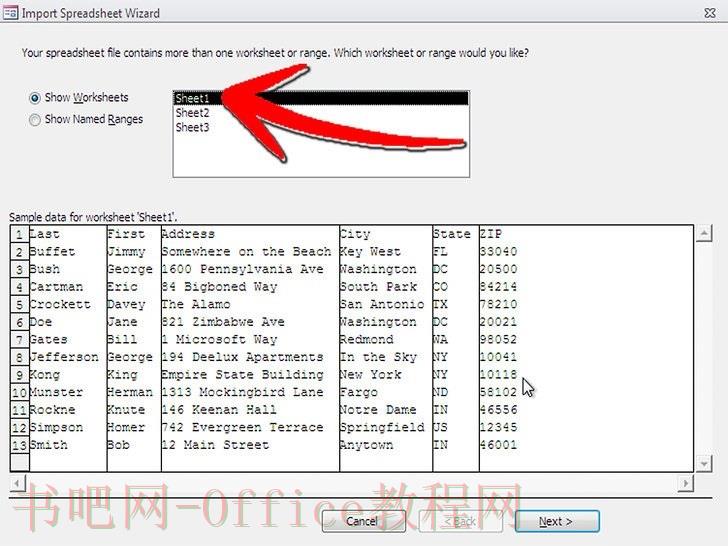Pick Sheet1 in the worksheet list

pos(321,98)
